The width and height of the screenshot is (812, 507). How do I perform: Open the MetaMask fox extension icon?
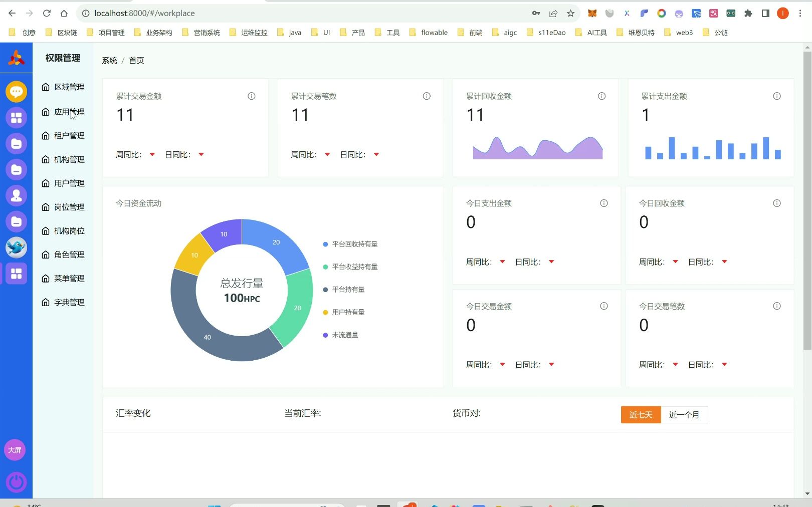point(592,14)
